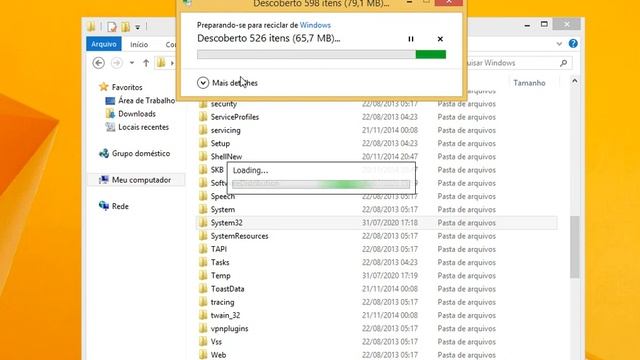The image size is (640, 360).
Task: Select Rede in navigation pane
Action: coord(120,207)
